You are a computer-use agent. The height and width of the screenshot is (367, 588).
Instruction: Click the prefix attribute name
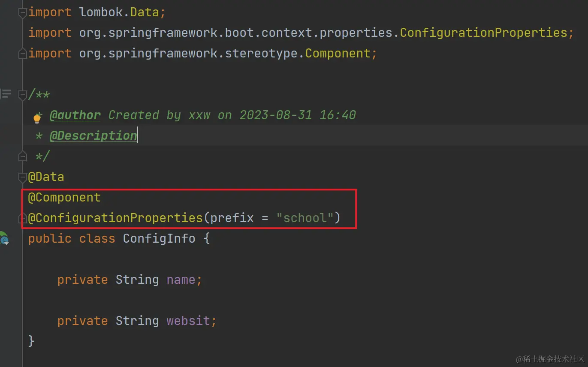(x=232, y=218)
